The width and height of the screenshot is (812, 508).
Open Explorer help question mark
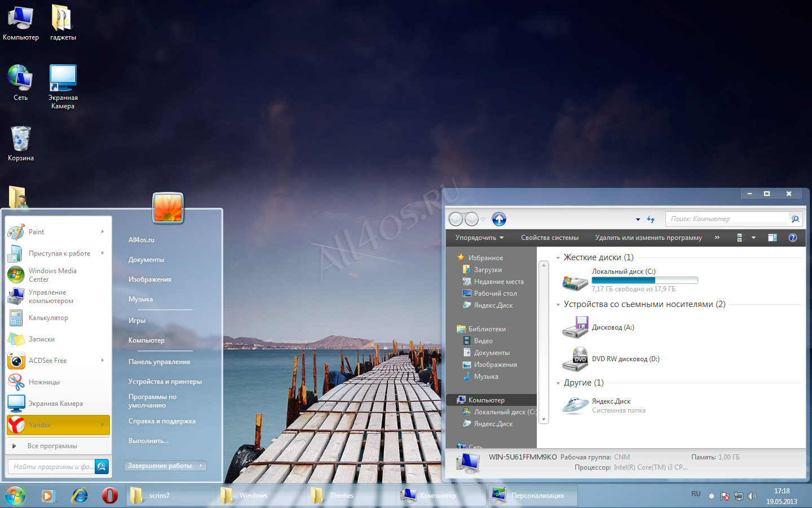(793, 238)
